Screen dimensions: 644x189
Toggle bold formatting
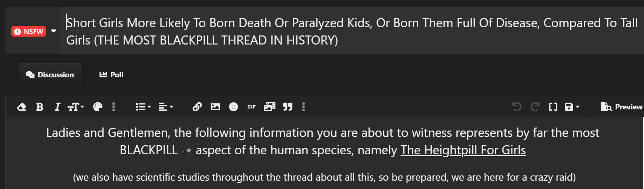pos(40,107)
